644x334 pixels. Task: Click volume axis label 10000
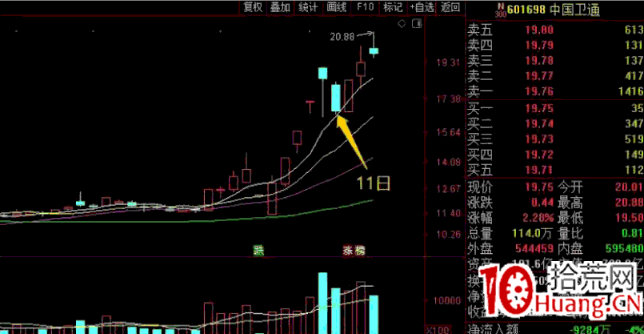447,300
